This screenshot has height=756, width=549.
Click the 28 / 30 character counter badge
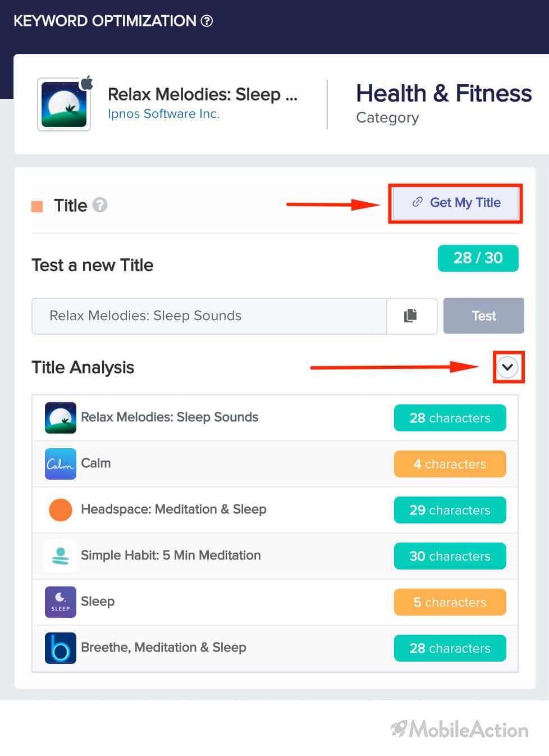478,258
